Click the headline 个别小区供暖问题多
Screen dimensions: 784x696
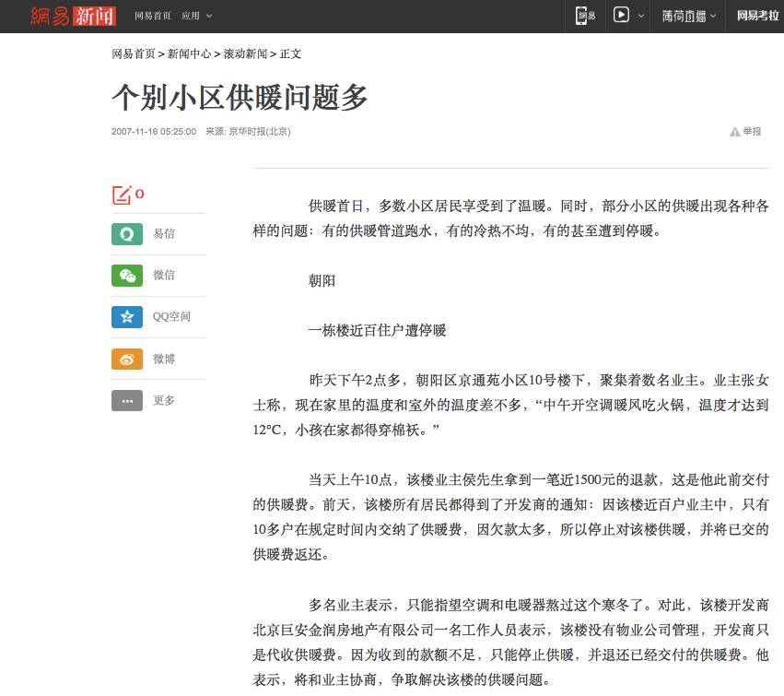click(x=240, y=97)
